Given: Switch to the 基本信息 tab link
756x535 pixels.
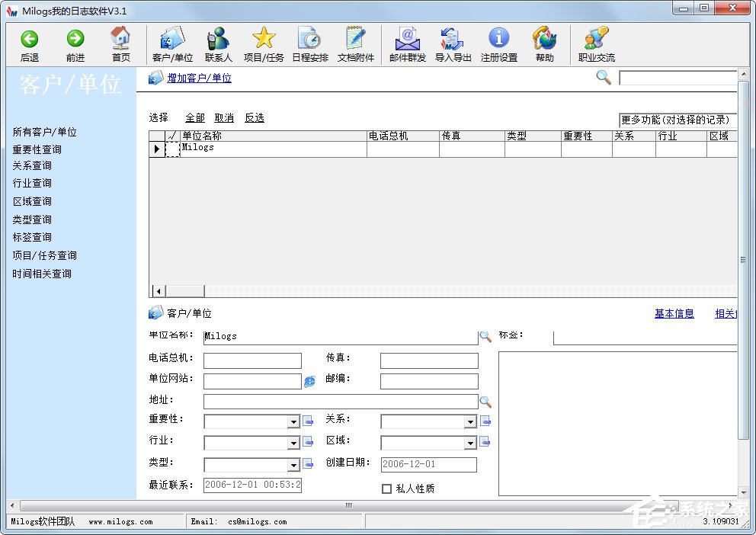Looking at the screenshot, I should click(x=674, y=313).
